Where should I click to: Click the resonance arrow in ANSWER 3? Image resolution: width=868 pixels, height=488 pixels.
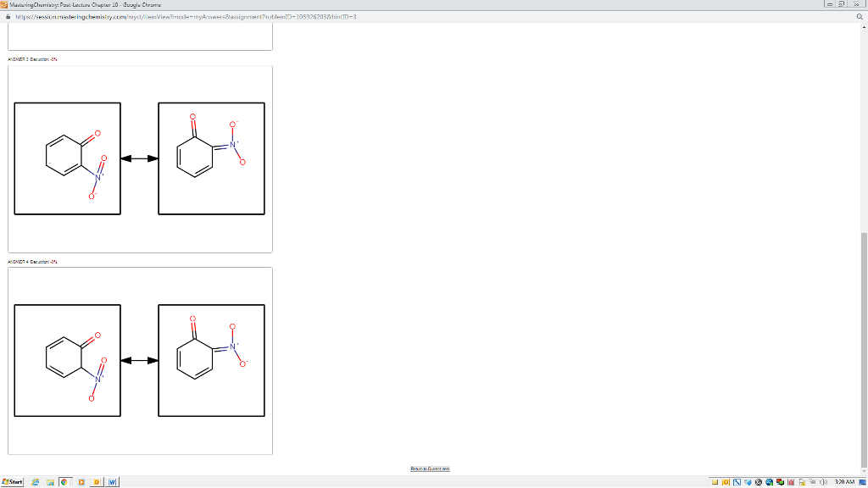pos(138,158)
